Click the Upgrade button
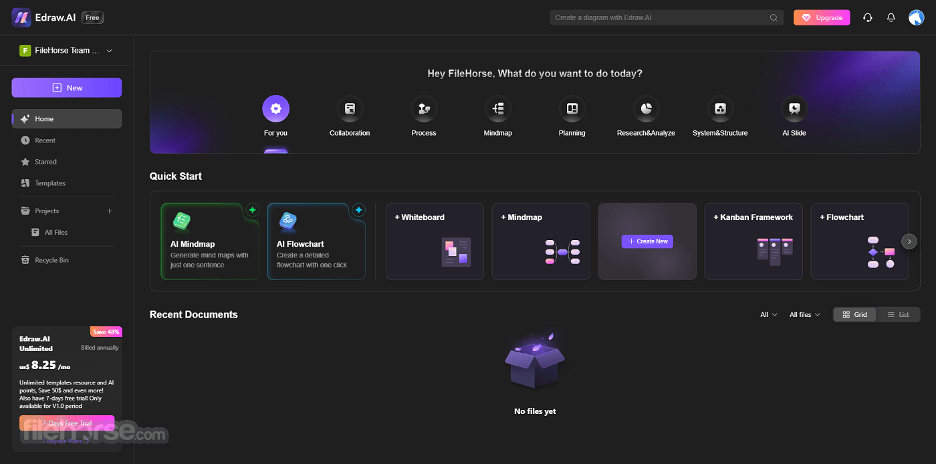This screenshot has width=936, height=464. (x=821, y=17)
